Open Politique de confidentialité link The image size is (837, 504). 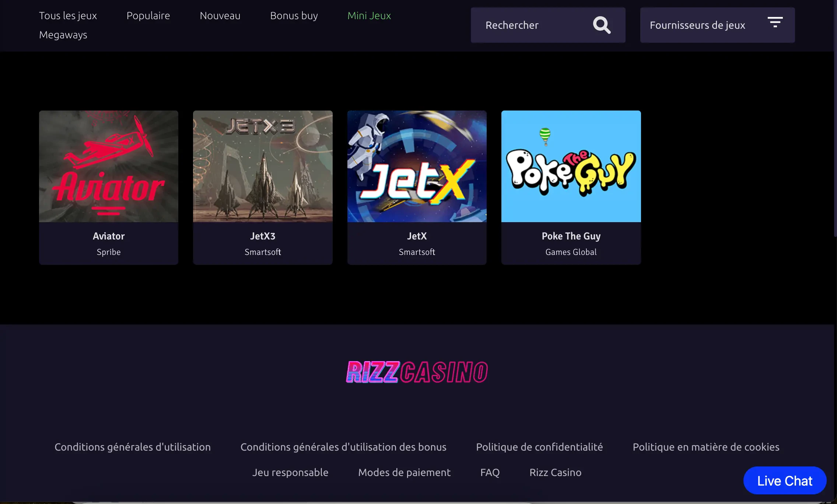coord(539,447)
